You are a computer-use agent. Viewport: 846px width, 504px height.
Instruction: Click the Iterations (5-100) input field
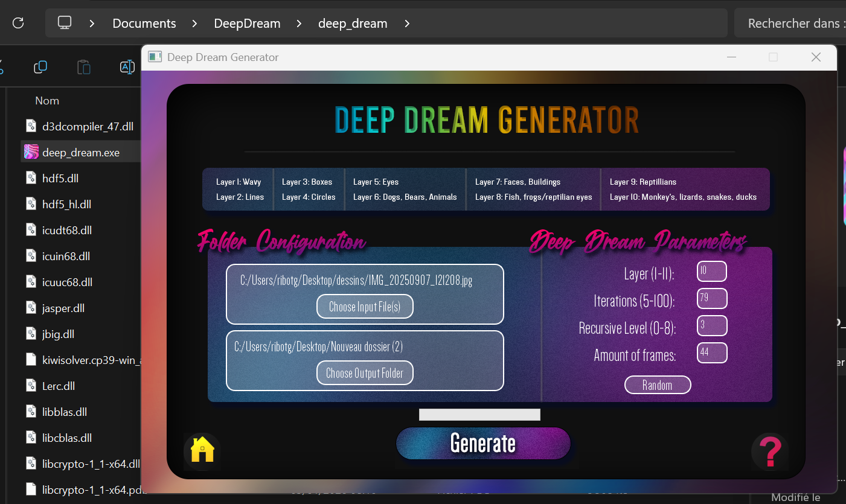pos(711,299)
